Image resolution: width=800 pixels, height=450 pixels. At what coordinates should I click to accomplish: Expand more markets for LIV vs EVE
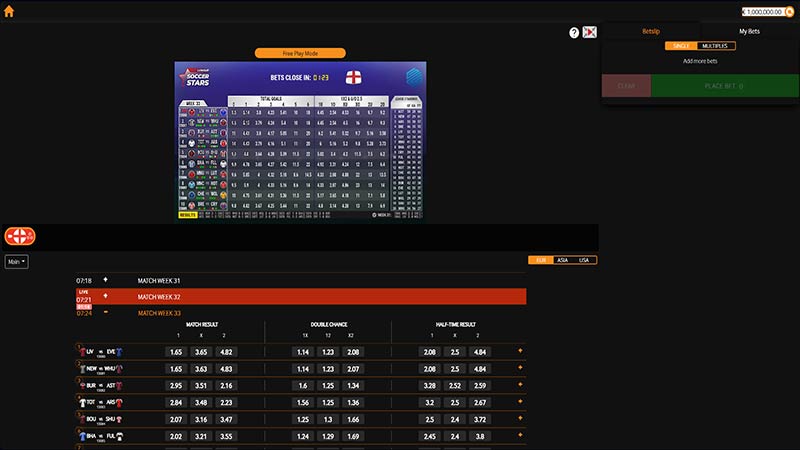pos(520,351)
